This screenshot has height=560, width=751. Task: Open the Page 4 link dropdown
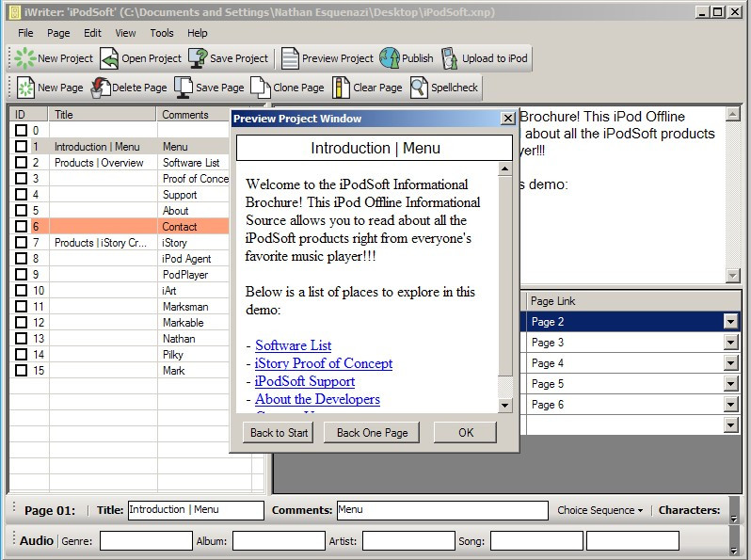[730, 363]
